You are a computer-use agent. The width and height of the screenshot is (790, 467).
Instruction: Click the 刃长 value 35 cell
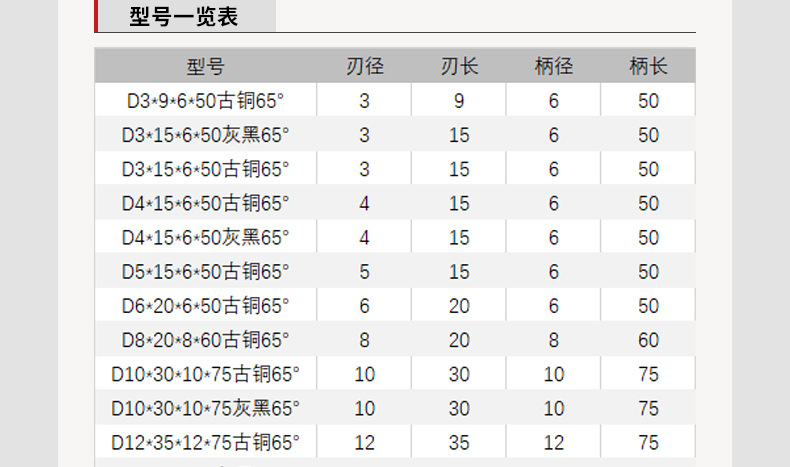pyautogui.click(x=459, y=441)
